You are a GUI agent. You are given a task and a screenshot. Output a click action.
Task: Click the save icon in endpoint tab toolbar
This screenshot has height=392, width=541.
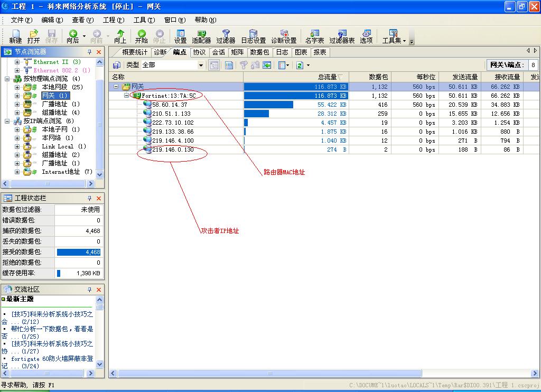point(117,65)
